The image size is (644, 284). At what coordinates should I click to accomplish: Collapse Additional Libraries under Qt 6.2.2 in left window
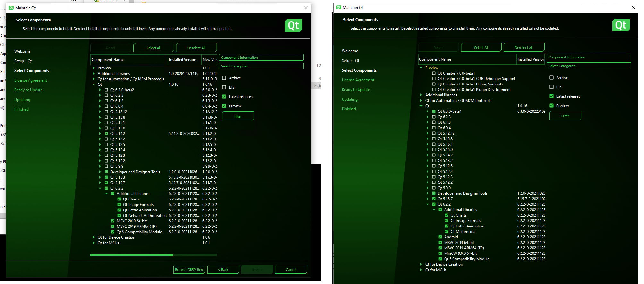106,194
